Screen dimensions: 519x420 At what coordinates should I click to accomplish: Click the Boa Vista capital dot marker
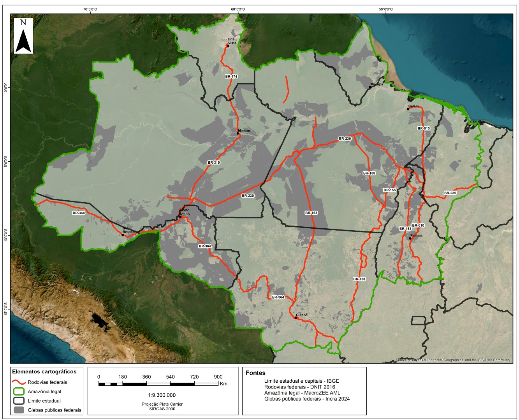pos(228,46)
